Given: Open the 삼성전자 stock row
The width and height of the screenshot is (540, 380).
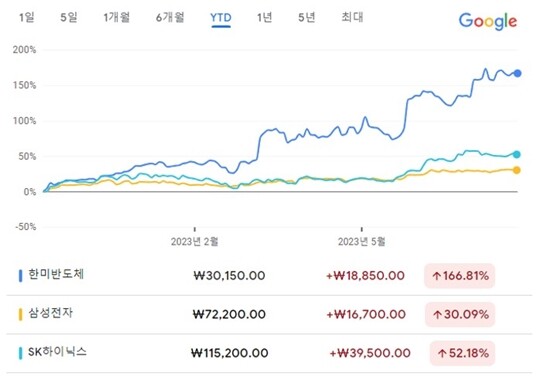Looking at the screenshot, I should pos(269,314).
